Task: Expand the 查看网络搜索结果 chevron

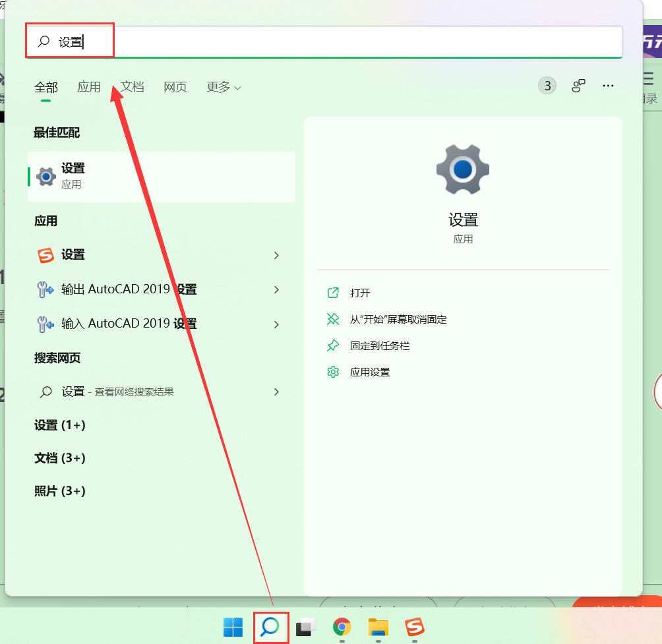Action: 276,392
